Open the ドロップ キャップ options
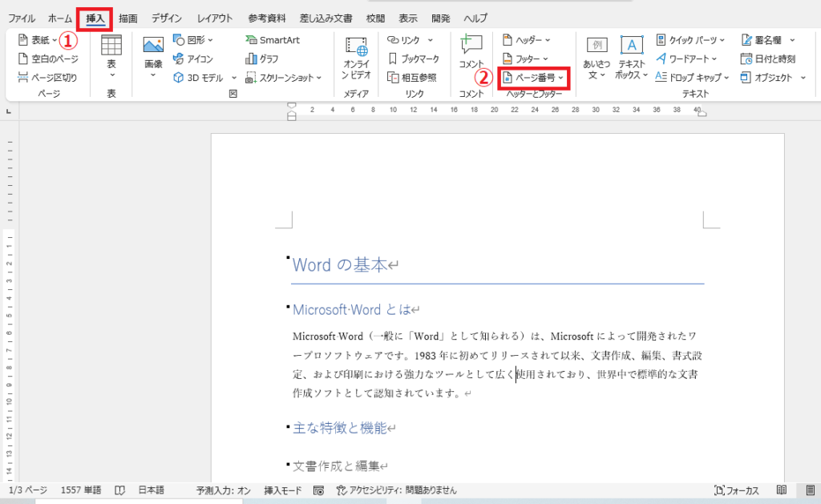The width and height of the screenshot is (821, 504). point(692,78)
